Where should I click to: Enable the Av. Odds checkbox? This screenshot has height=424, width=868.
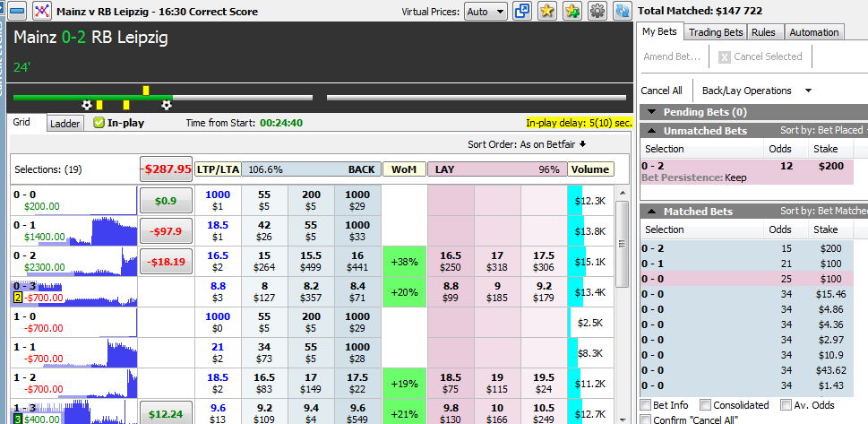coord(786,405)
